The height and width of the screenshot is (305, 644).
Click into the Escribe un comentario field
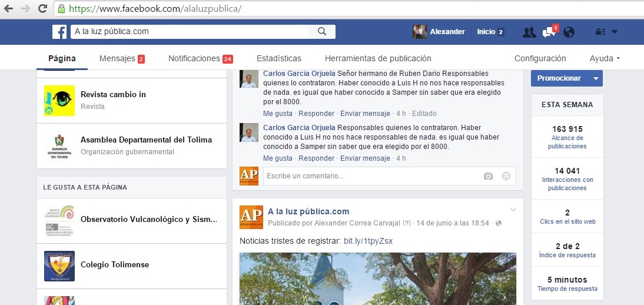(389, 176)
